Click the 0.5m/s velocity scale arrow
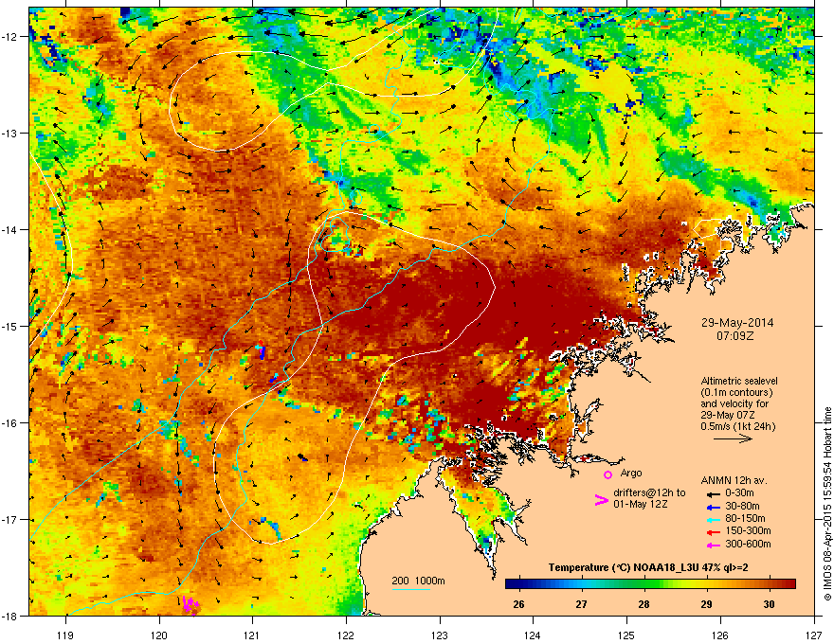 pyautogui.click(x=733, y=438)
